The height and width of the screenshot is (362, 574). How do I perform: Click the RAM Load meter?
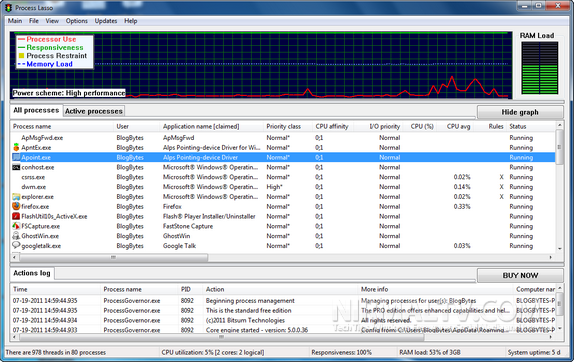pyautogui.click(x=540, y=68)
